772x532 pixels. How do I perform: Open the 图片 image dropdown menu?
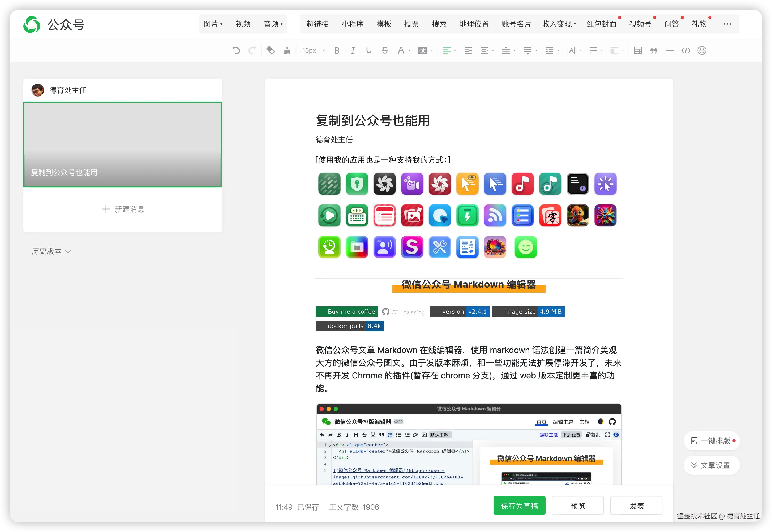[213, 24]
